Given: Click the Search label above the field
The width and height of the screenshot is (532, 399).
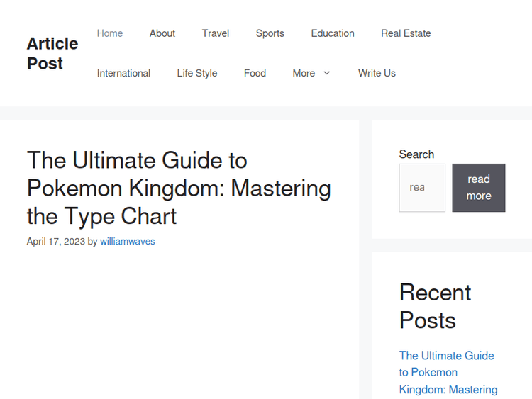Looking at the screenshot, I should click(x=416, y=154).
